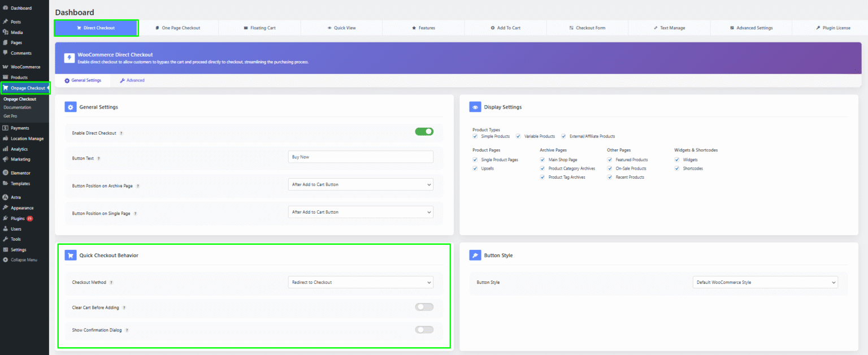This screenshot has height=355, width=868.
Task: Click the eye icon on Display Settings panel
Action: 475,107
